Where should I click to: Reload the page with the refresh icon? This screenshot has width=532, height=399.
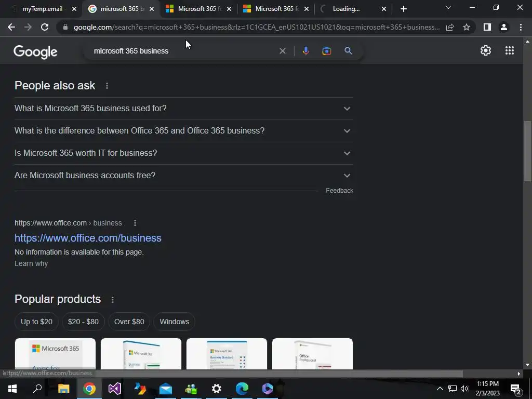[45, 27]
